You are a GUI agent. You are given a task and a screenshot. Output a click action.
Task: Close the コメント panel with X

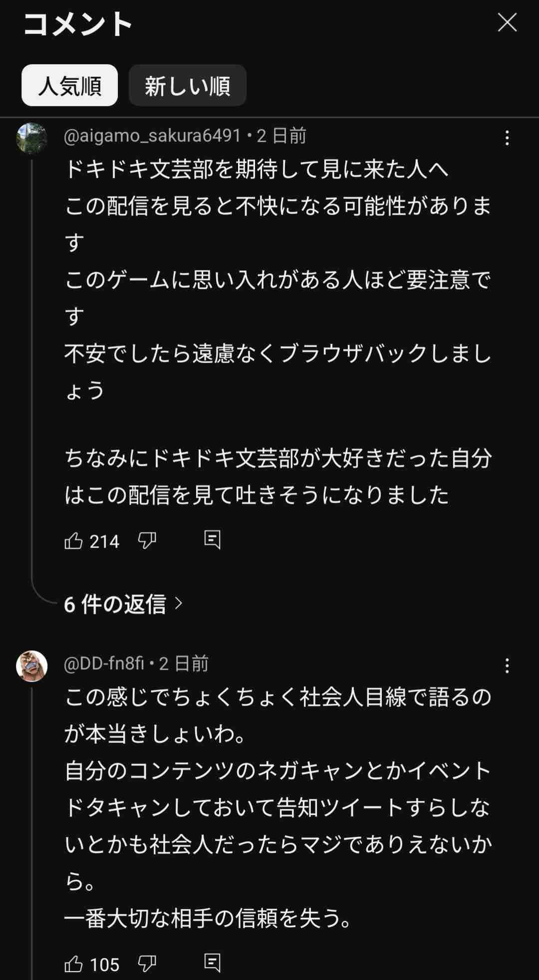coord(507,23)
